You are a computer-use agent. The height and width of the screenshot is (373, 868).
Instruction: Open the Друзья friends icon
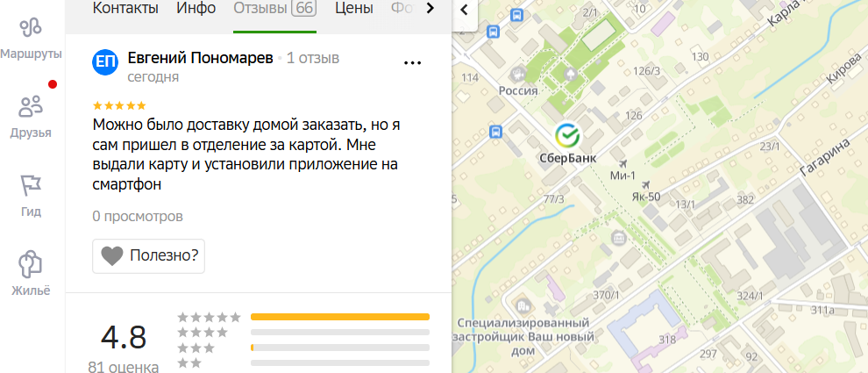point(31,106)
